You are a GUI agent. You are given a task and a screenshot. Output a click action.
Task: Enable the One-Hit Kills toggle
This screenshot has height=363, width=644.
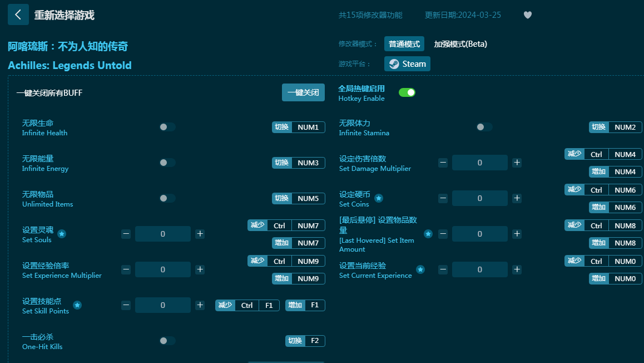(x=167, y=341)
